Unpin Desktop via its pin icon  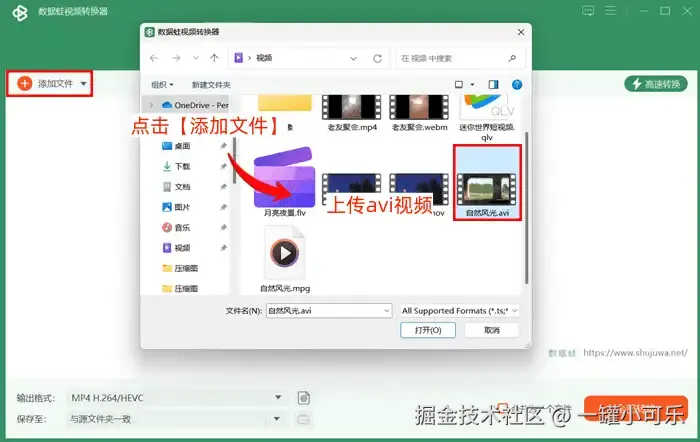tap(223, 146)
